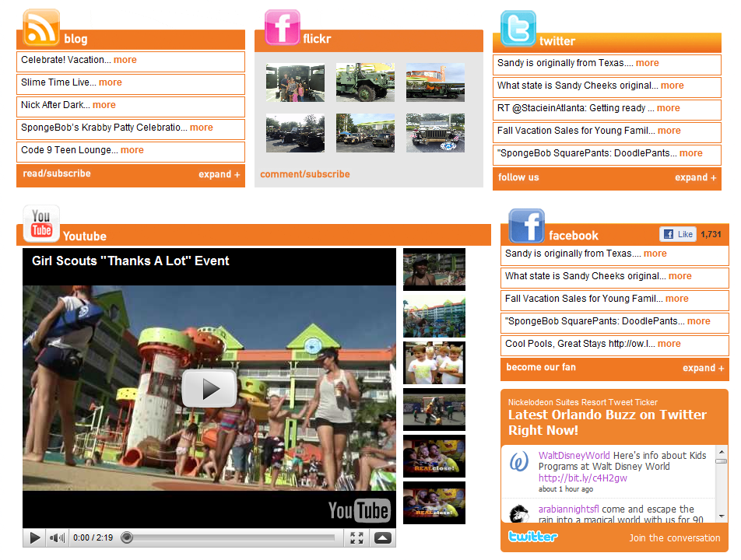This screenshot has width=741, height=560.
Task: Click the WaltDisneyWorld username in tweet ticker
Action: click(574, 456)
